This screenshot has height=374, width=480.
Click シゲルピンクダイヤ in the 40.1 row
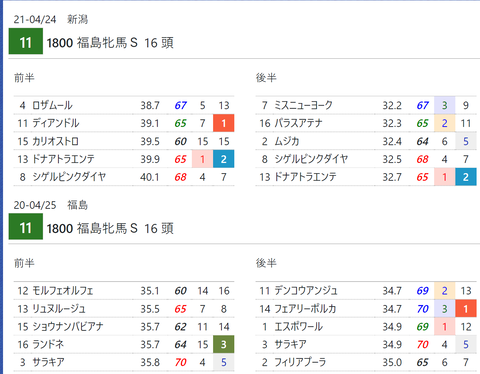[69, 177]
